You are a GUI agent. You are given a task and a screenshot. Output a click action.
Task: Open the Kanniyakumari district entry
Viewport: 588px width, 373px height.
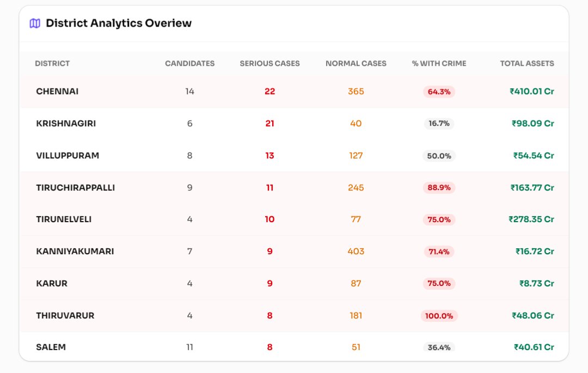click(75, 252)
